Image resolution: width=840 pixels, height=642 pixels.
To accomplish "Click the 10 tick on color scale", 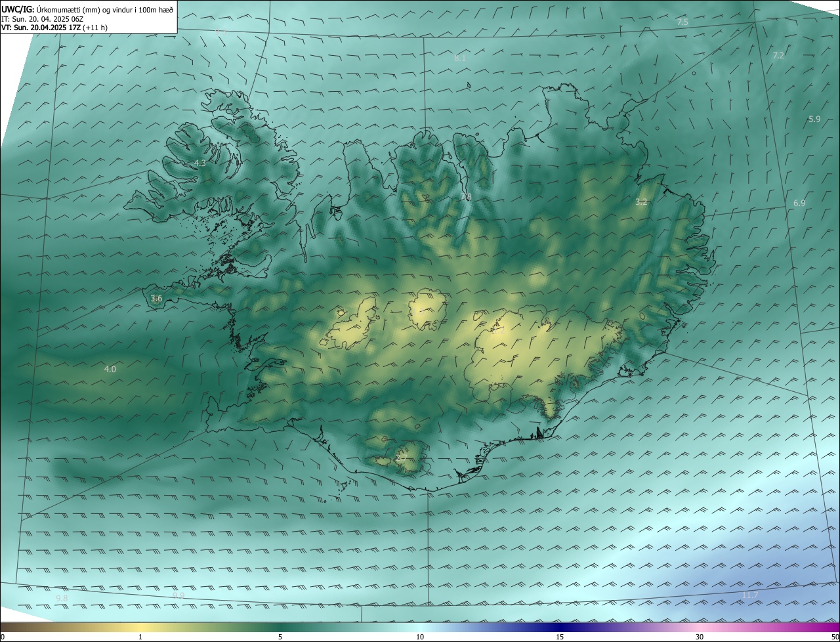I will [420, 637].
